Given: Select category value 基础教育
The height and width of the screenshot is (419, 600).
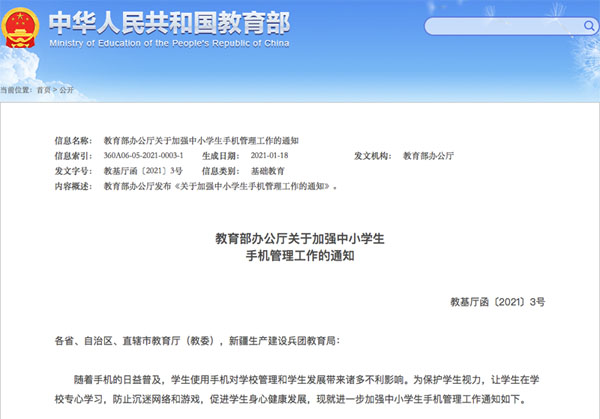Looking at the screenshot, I should pos(267,171).
